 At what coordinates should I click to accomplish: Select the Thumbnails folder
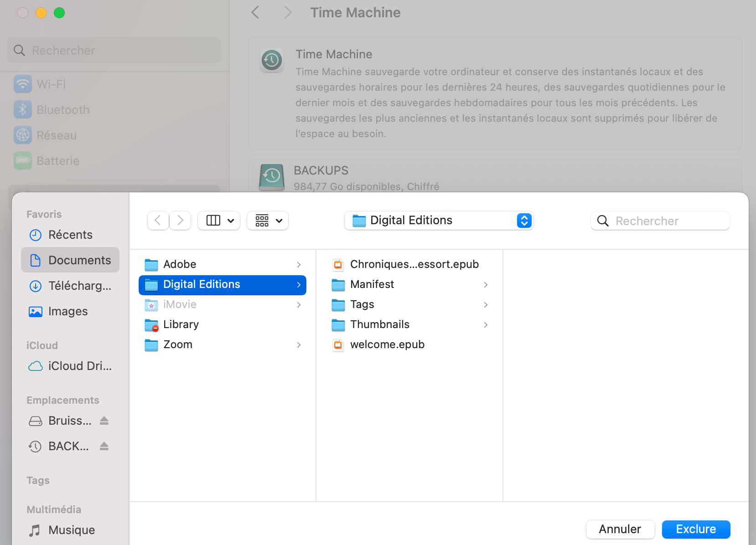point(409,325)
